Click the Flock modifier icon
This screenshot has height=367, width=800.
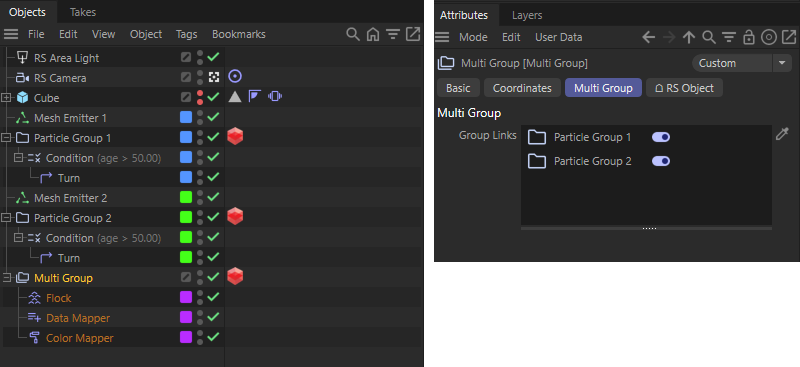coord(35,298)
